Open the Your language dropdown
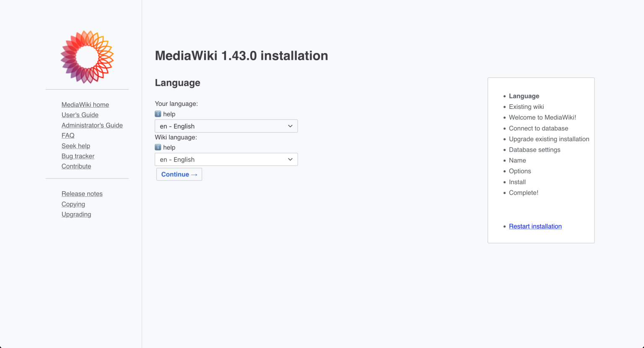This screenshot has width=644, height=348. click(226, 126)
